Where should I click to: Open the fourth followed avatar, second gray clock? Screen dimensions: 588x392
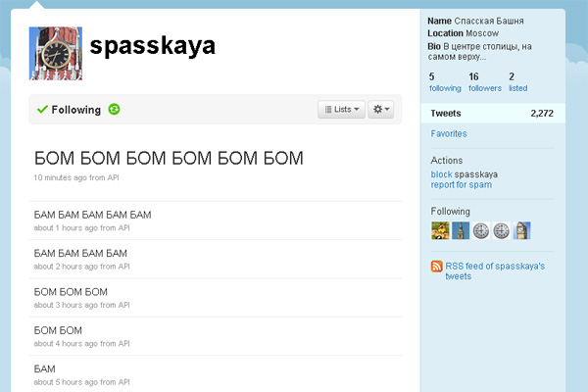(x=501, y=230)
